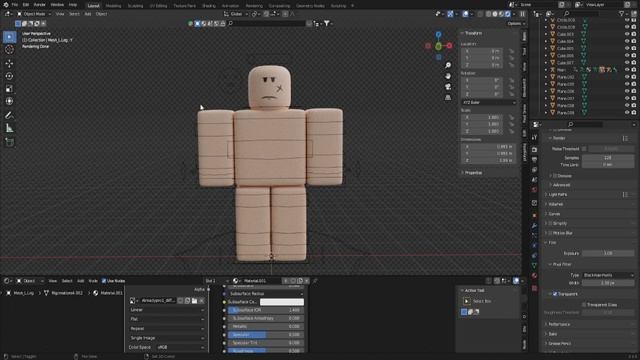Toggle camera view with the camera icon
The image size is (640, 360).
[448, 87]
